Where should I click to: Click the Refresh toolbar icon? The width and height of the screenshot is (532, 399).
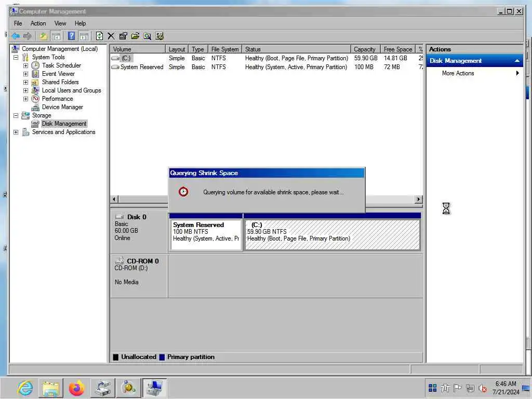(99, 36)
